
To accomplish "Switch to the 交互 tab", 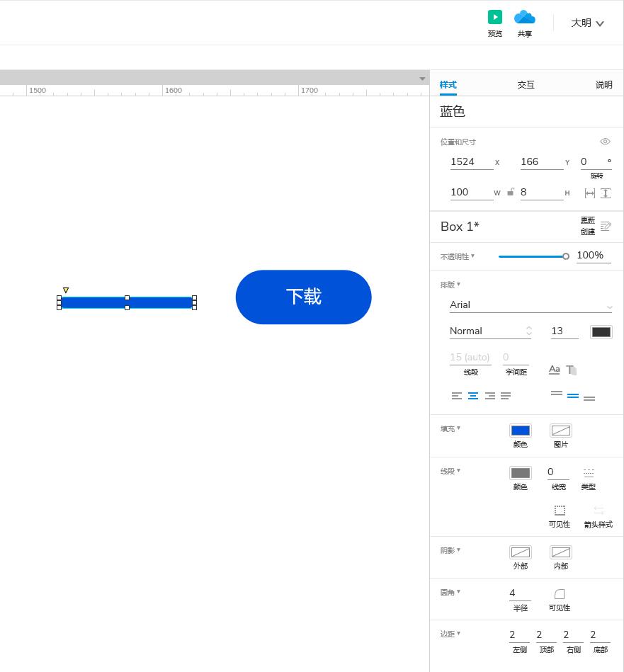I will point(526,85).
